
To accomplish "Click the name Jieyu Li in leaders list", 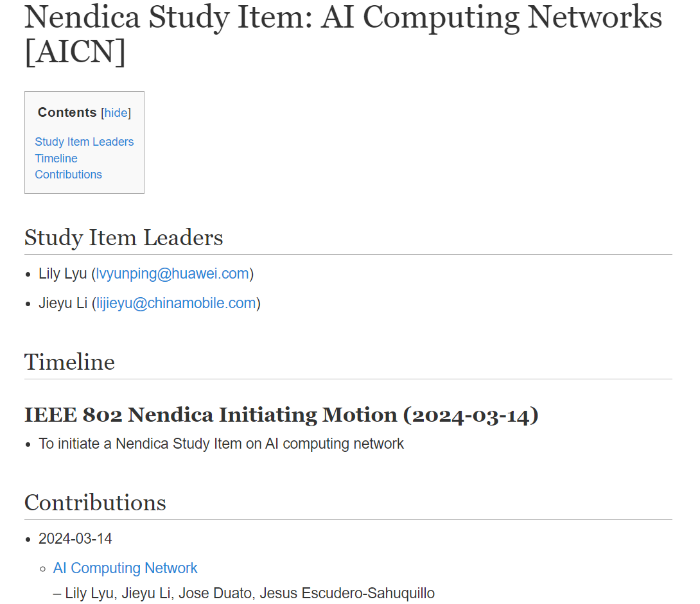I will pos(63,303).
